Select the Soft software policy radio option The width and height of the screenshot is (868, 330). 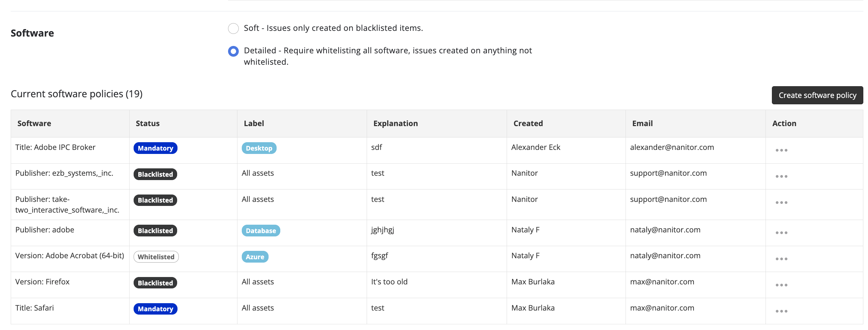pyautogui.click(x=233, y=29)
